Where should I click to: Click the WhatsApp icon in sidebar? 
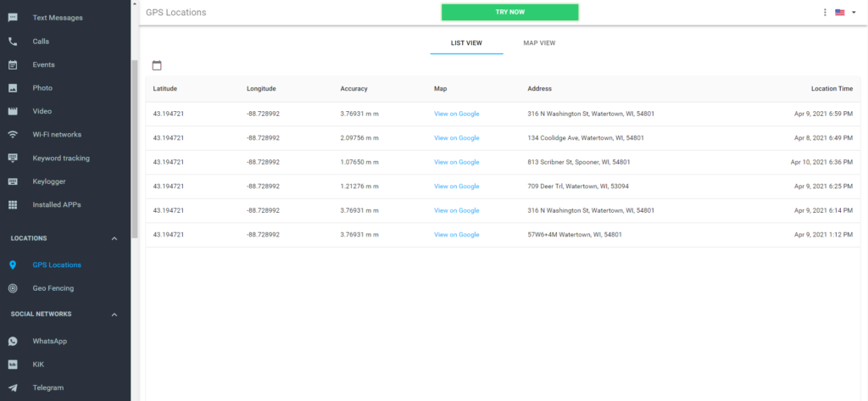[x=13, y=341]
